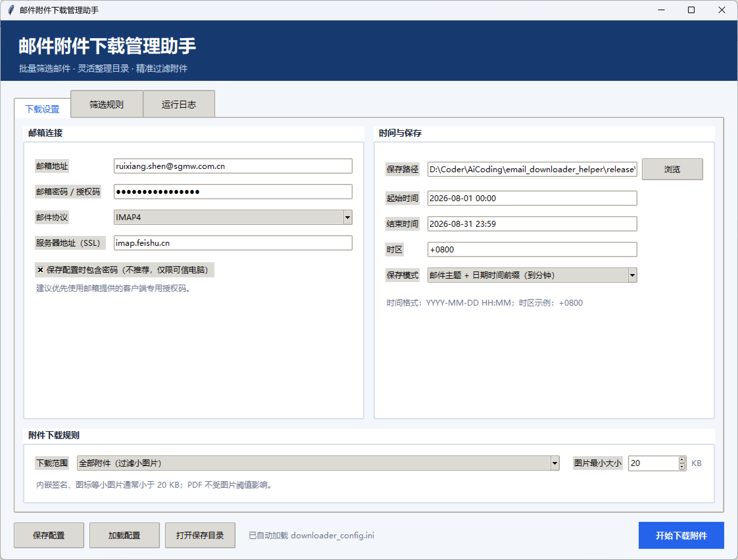Click the 保存路径 path field
Image resolution: width=738 pixels, height=560 pixels.
(532, 169)
